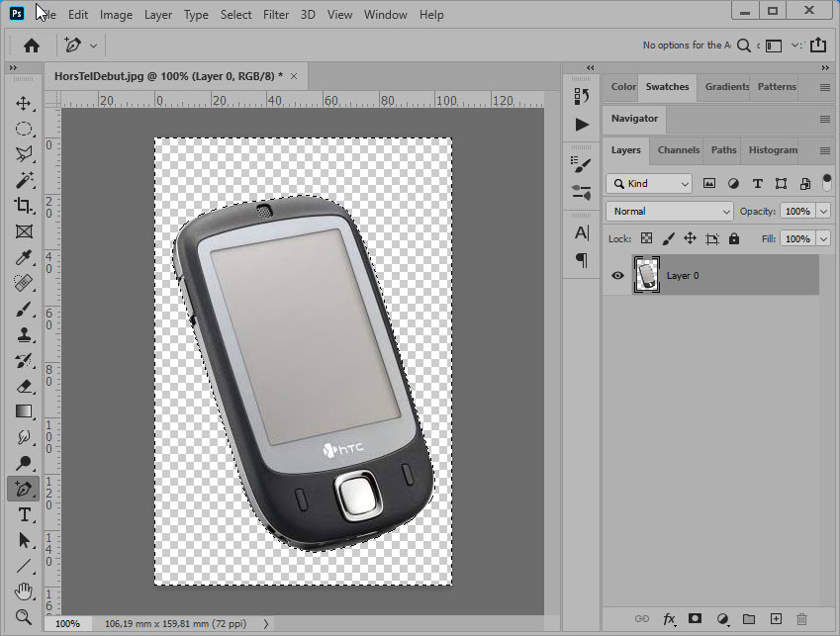Filter layers by pixel layers
The width and height of the screenshot is (840, 636).
click(x=709, y=184)
